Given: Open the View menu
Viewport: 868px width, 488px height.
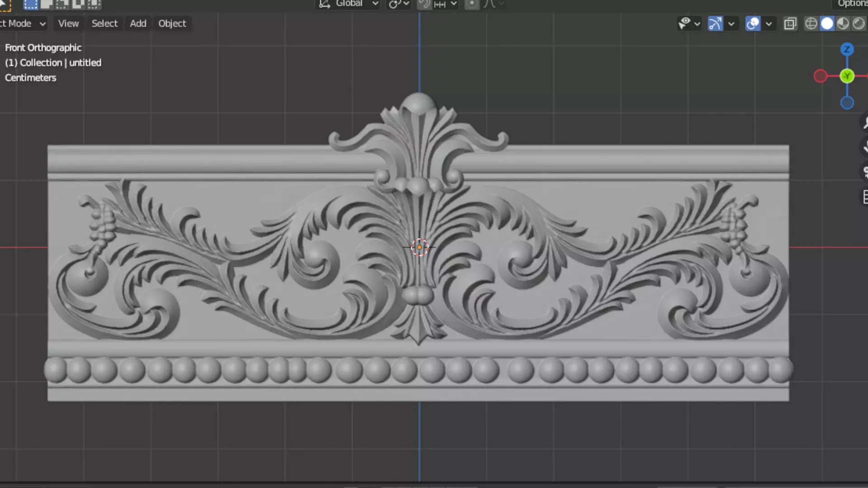Looking at the screenshot, I should point(68,23).
